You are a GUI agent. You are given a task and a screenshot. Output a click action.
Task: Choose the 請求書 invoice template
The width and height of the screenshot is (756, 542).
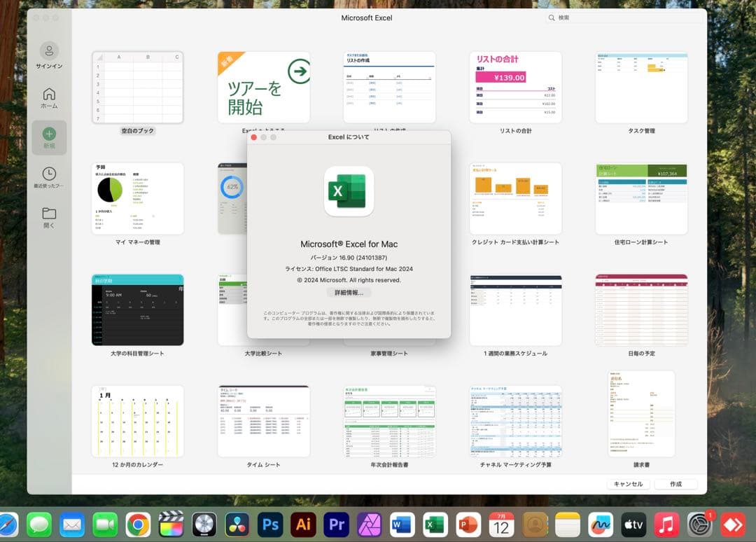click(x=641, y=413)
